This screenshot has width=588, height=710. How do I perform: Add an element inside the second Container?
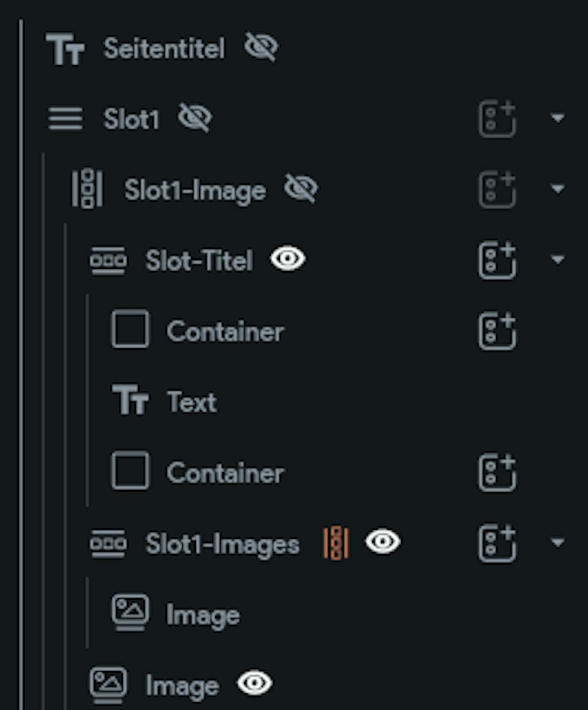pos(497,472)
